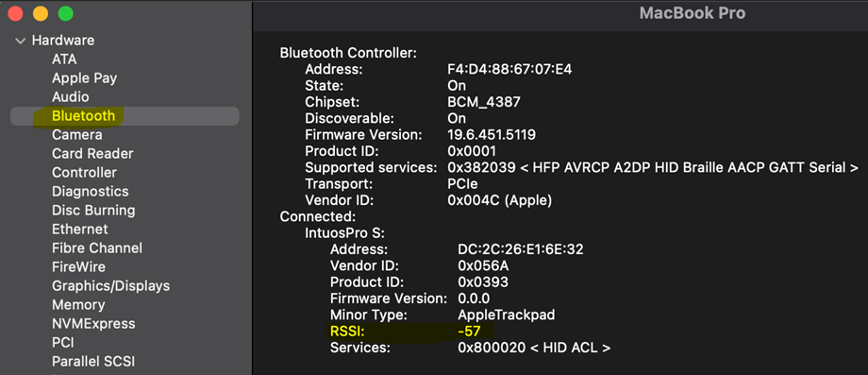Open Diagnostics in the sidebar

[91, 191]
